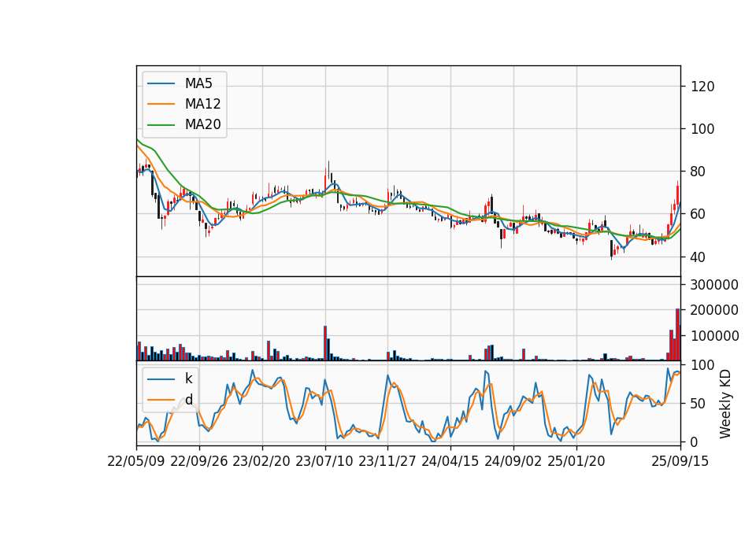The height and width of the screenshot is (543, 756).
Task: Click the price axis value 120
Action: coord(702,87)
